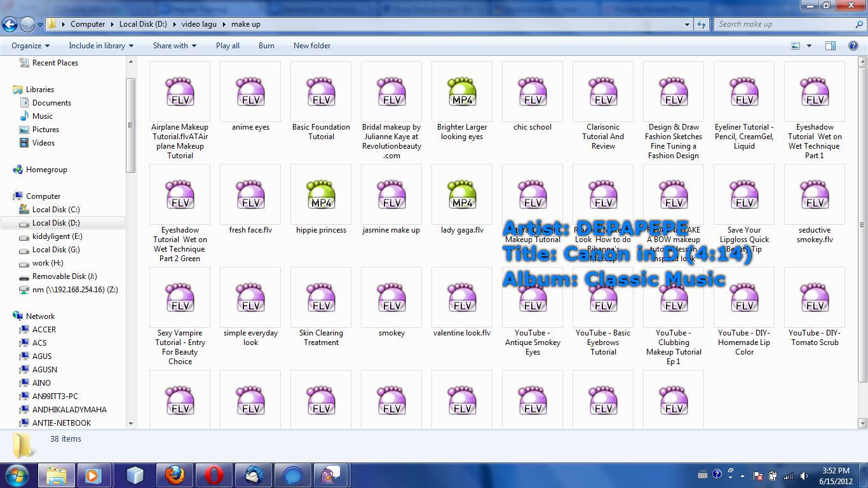The height and width of the screenshot is (488, 868).
Task: Toggle the preview pane icon
Action: 831,46
